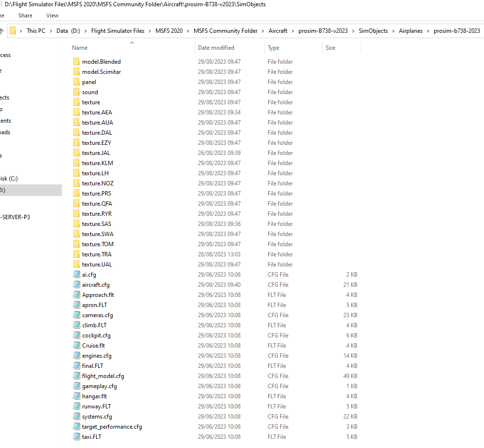Click the texture.JAL folder icon

coord(76,153)
